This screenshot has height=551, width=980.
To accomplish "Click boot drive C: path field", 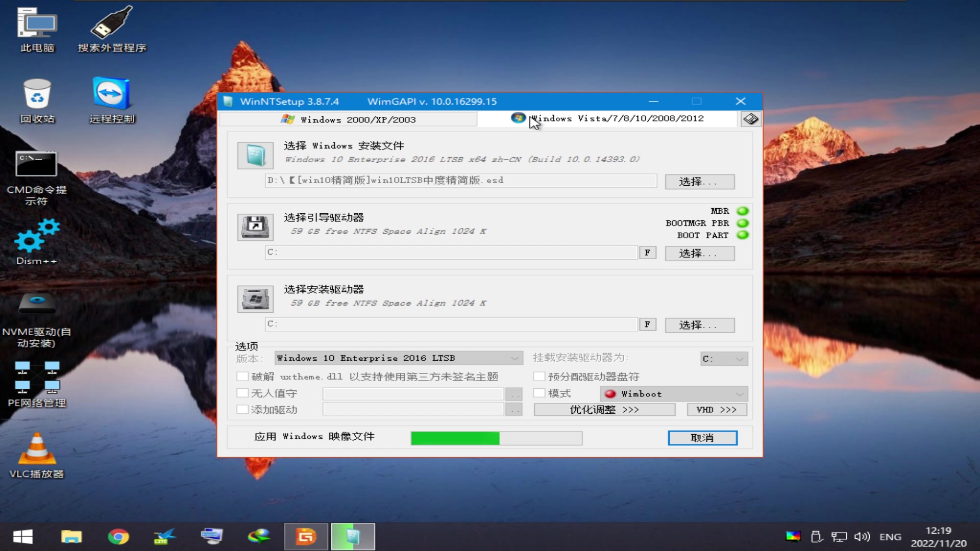I will click(451, 253).
